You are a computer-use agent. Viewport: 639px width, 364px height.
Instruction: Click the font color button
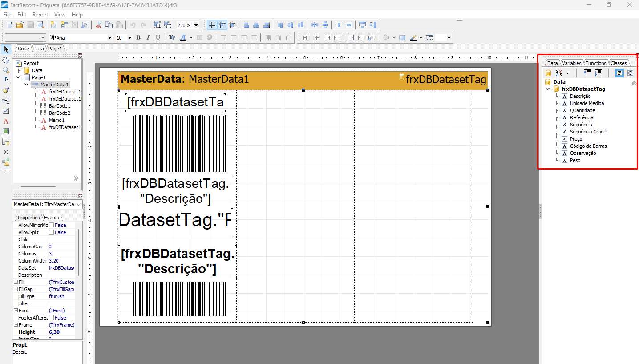pyautogui.click(x=183, y=38)
